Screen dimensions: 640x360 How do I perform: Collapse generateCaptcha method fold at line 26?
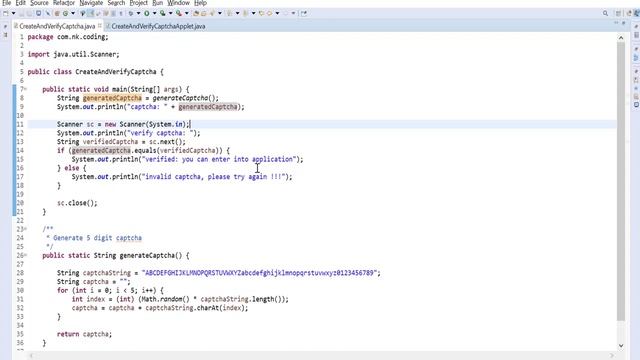click(x=25, y=256)
